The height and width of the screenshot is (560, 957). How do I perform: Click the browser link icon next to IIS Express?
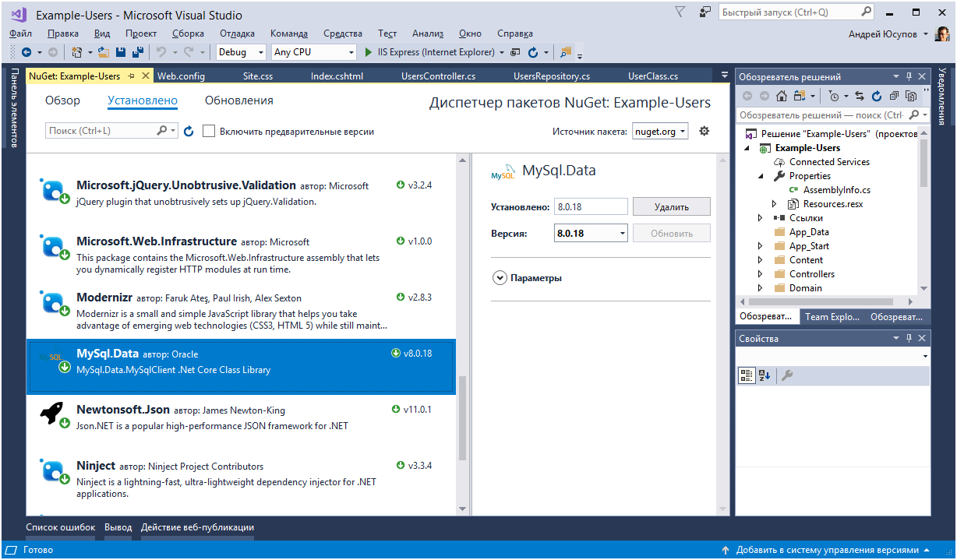pyautogui.click(x=514, y=52)
